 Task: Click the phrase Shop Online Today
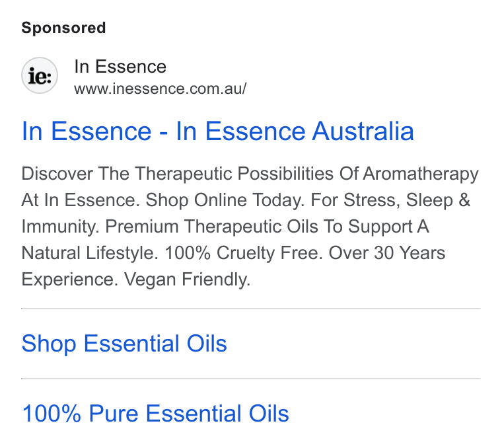225,200
